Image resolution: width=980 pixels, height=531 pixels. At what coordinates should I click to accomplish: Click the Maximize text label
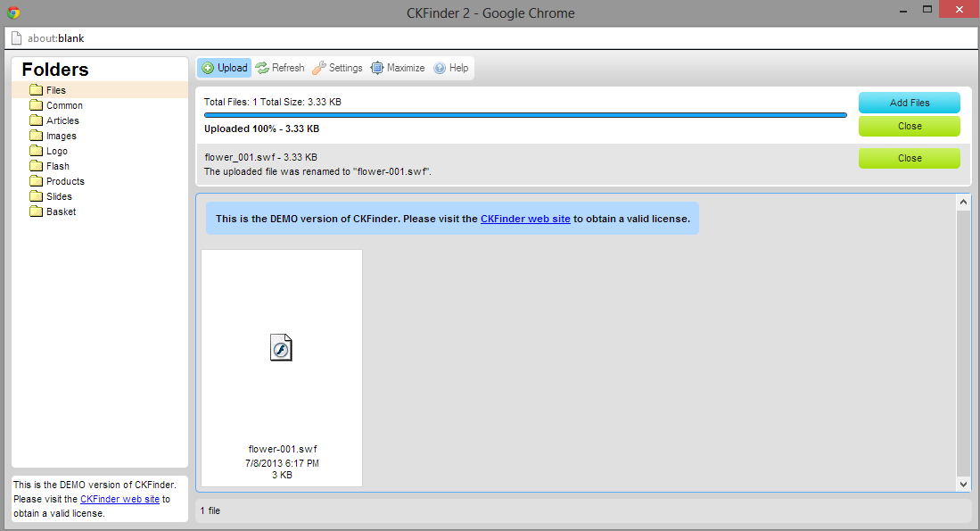pyautogui.click(x=406, y=68)
